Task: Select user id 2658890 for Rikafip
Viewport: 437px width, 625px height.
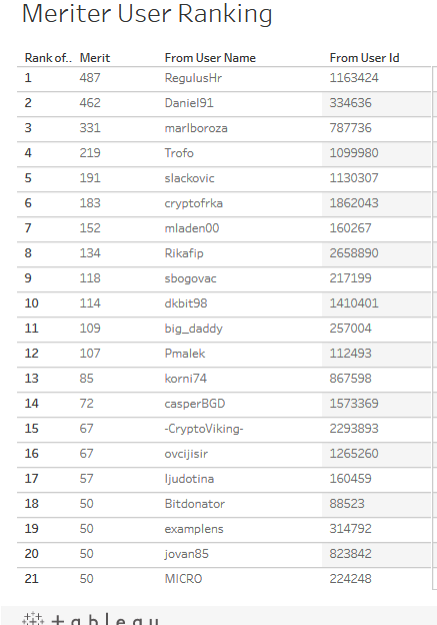Action: click(x=354, y=253)
